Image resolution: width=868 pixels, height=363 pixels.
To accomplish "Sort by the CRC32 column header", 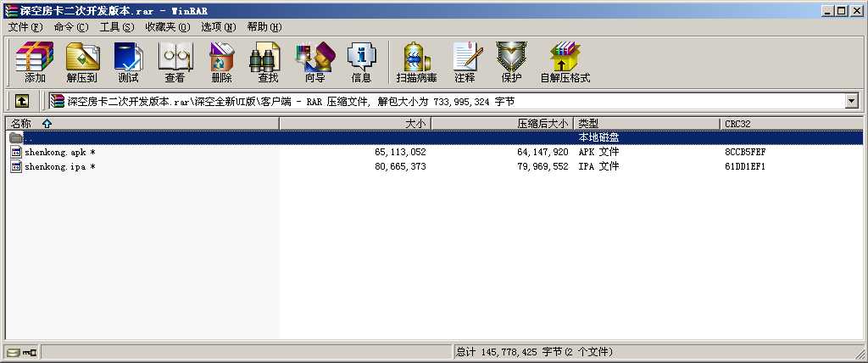I will [x=792, y=124].
